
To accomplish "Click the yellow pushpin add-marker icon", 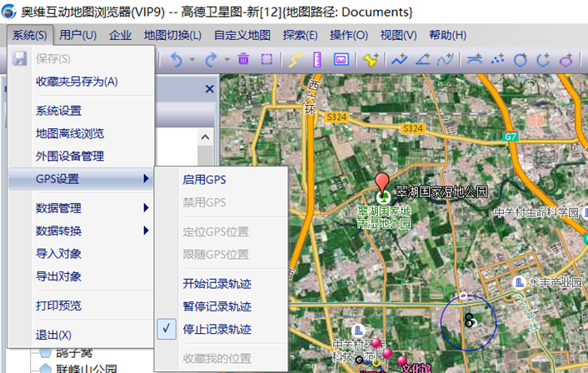I will pos(370,59).
